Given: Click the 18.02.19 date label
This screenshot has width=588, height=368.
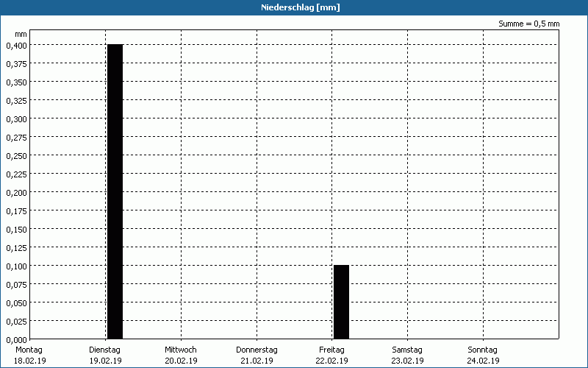Looking at the screenshot, I should [30, 361].
